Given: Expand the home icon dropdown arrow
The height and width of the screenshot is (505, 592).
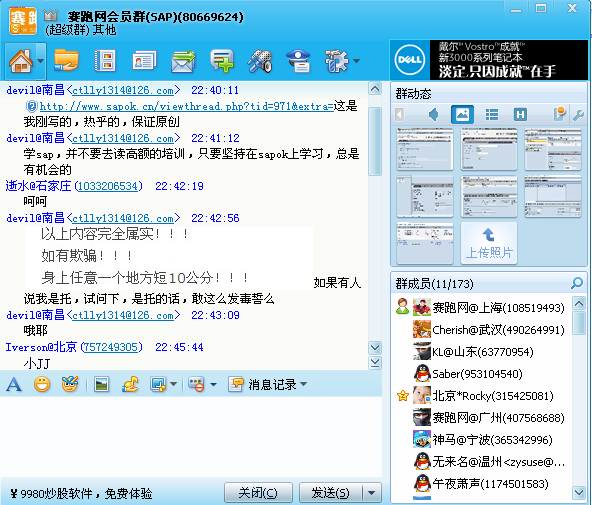Looking at the screenshot, I should tap(41, 60).
